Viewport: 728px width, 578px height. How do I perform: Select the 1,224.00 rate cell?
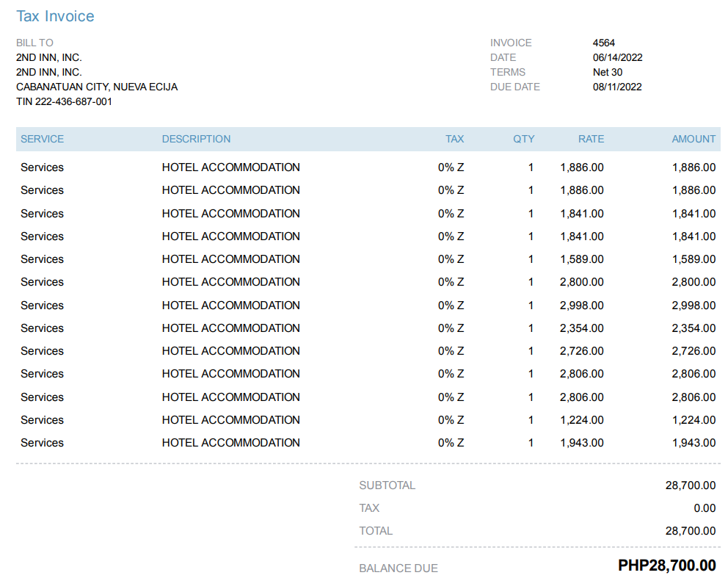tap(582, 420)
